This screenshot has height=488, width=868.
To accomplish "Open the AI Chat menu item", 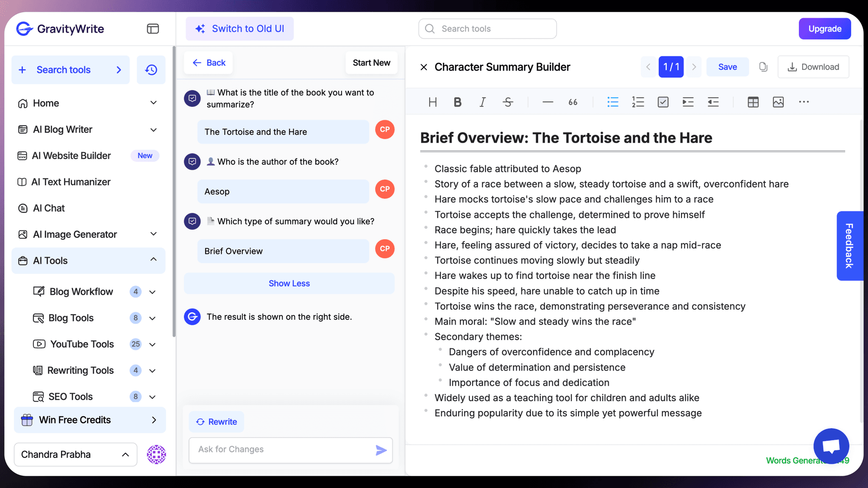I will (x=48, y=208).
